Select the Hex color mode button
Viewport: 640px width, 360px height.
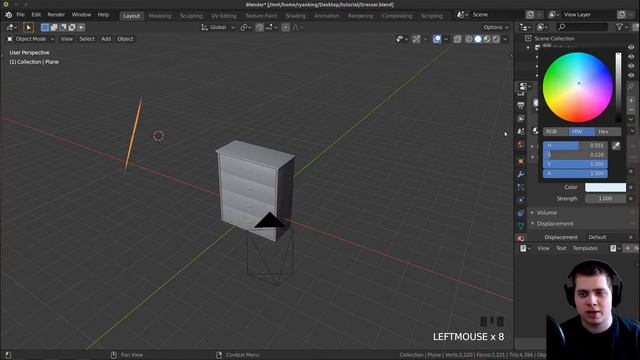[608, 131]
